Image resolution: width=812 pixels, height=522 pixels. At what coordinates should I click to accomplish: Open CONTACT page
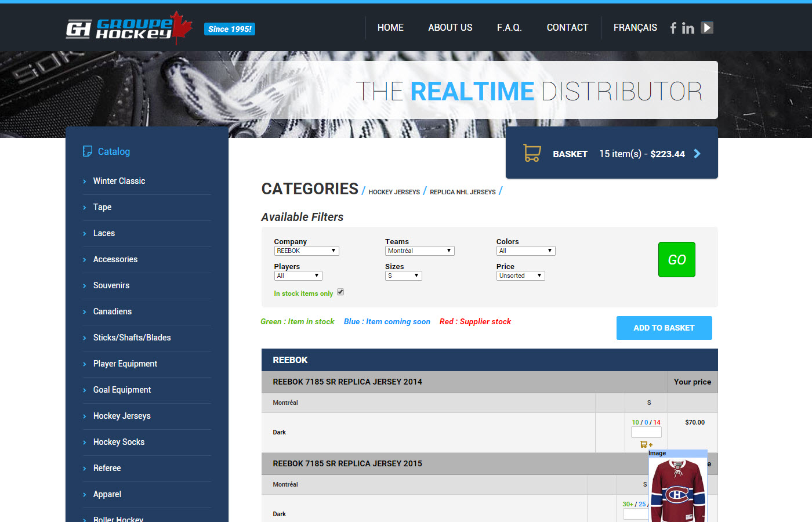pyautogui.click(x=567, y=27)
